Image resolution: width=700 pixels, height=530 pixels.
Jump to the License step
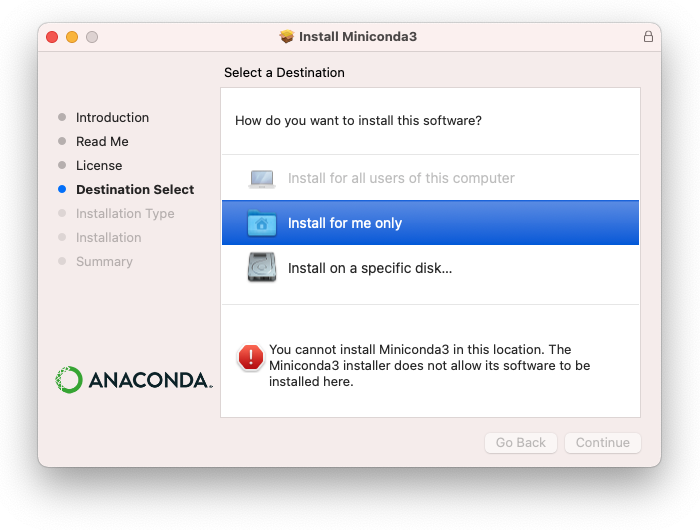pyautogui.click(x=99, y=166)
